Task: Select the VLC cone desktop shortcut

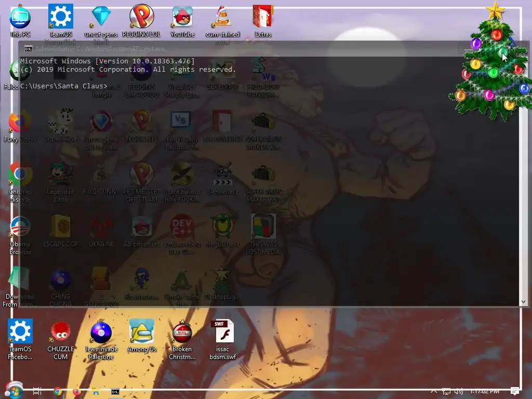Action: [x=222, y=21]
